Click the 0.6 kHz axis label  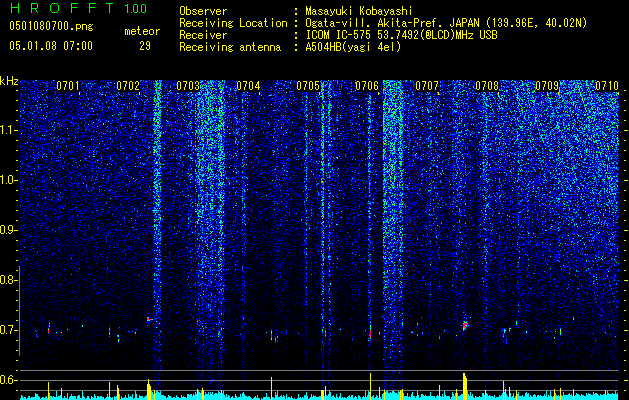(x=8, y=380)
